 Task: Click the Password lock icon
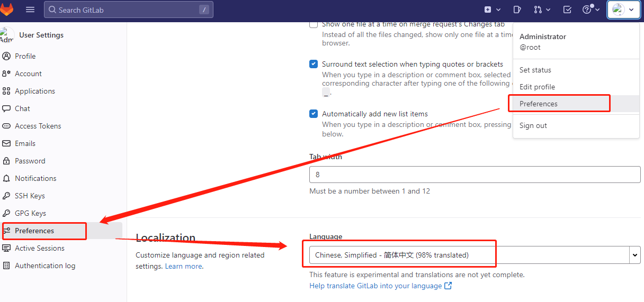(6, 161)
